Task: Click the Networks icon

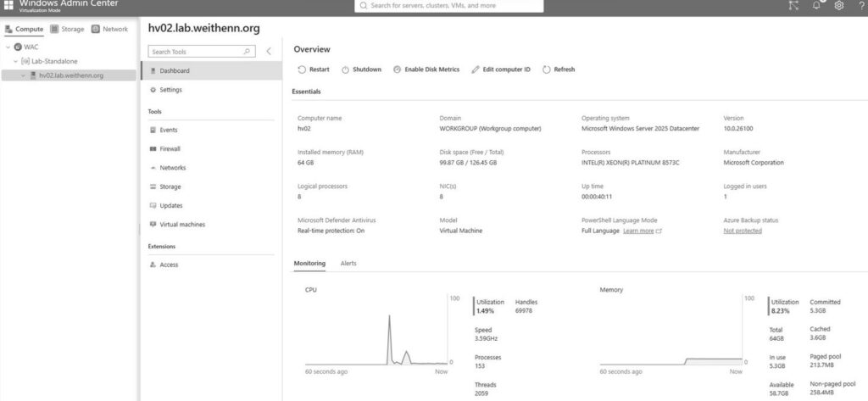Action: click(153, 168)
